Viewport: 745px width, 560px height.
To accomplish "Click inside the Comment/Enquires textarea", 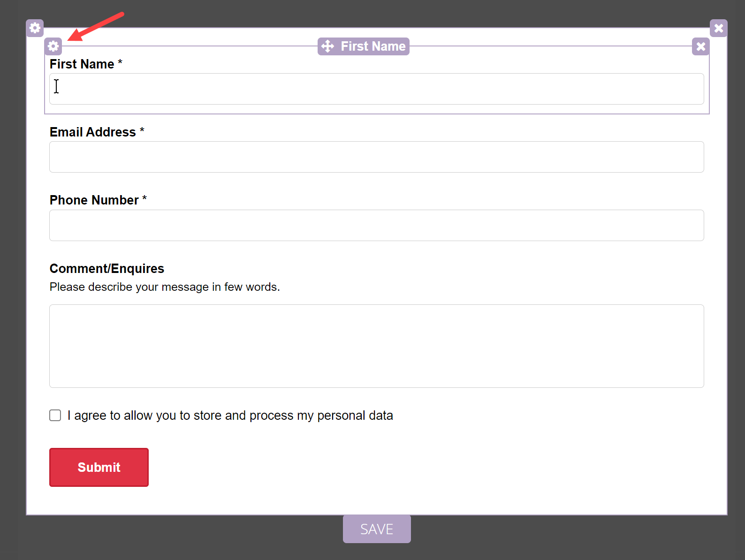I will coord(376,346).
